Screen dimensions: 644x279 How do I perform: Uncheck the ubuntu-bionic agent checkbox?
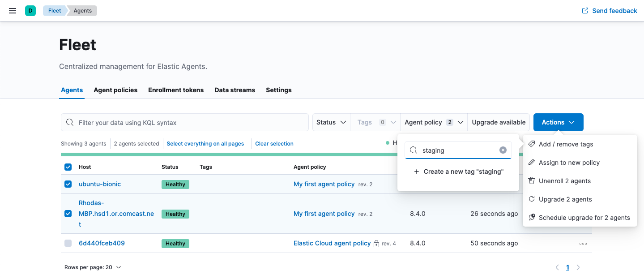pyautogui.click(x=68, y=184)
